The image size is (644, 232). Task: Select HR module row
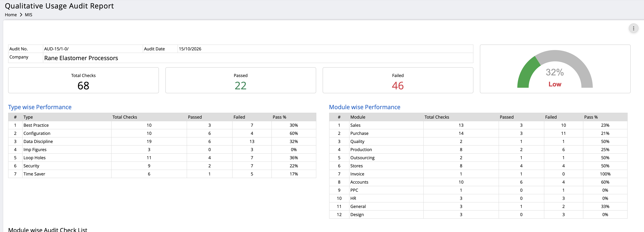pyautogui.click(x=478, y=198)
